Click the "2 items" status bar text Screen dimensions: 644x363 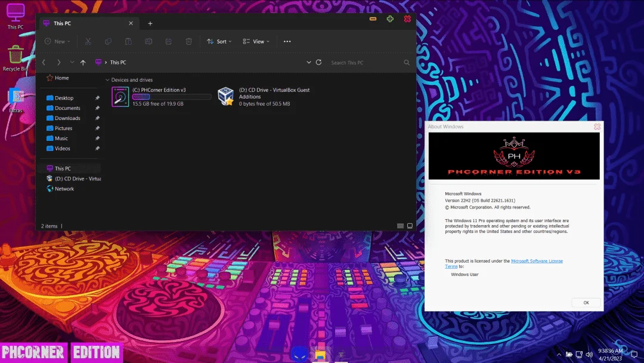(x=49, y=226)
